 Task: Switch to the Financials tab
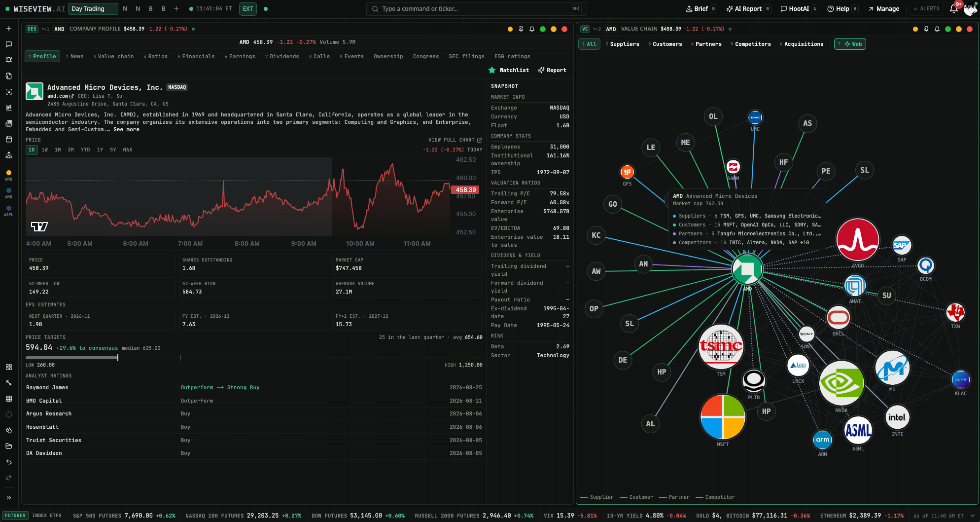196,57
